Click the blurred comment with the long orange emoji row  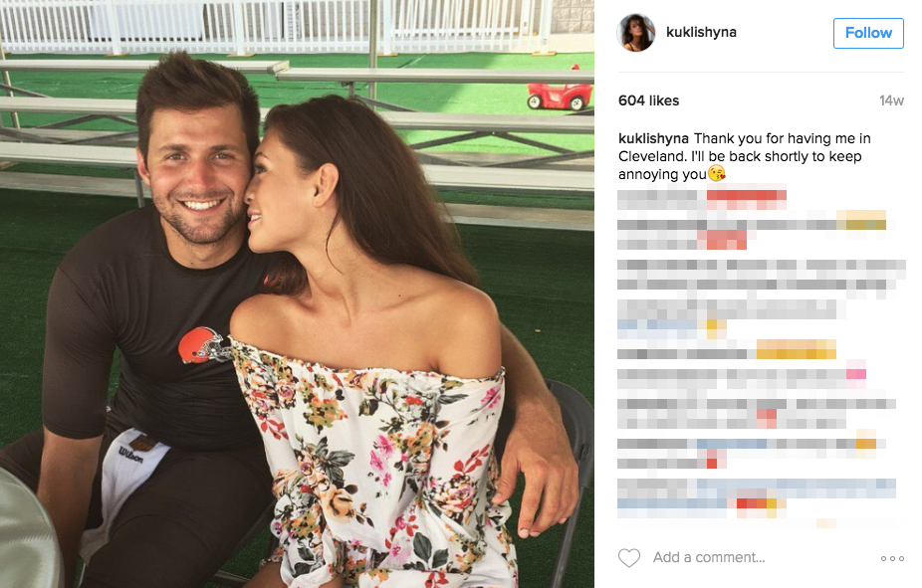click(727, 350)
